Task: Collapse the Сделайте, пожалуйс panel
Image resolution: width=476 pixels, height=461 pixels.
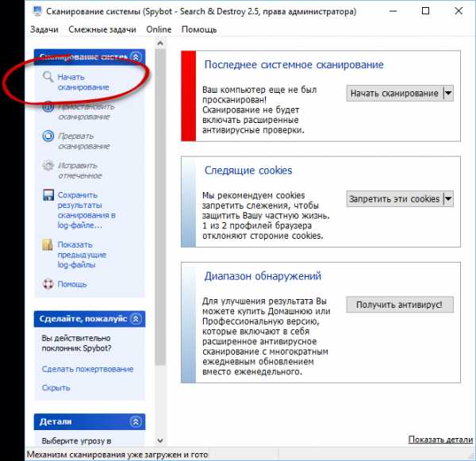Action: pyautogui.click(x=136, y=319)
